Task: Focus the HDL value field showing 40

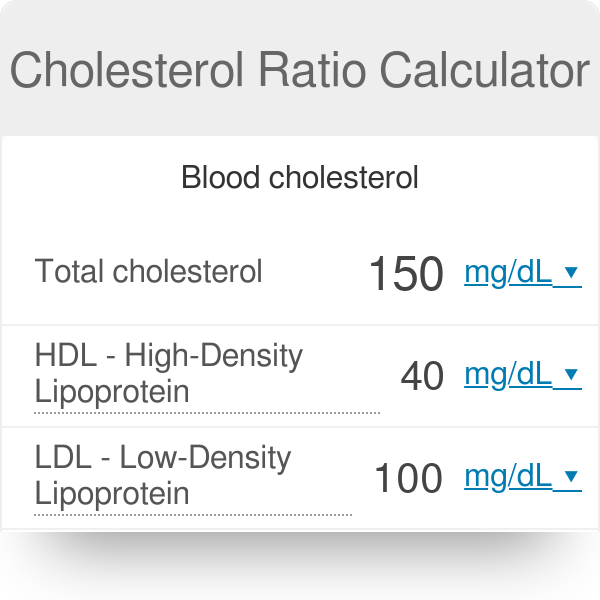Action: point(421,377)
